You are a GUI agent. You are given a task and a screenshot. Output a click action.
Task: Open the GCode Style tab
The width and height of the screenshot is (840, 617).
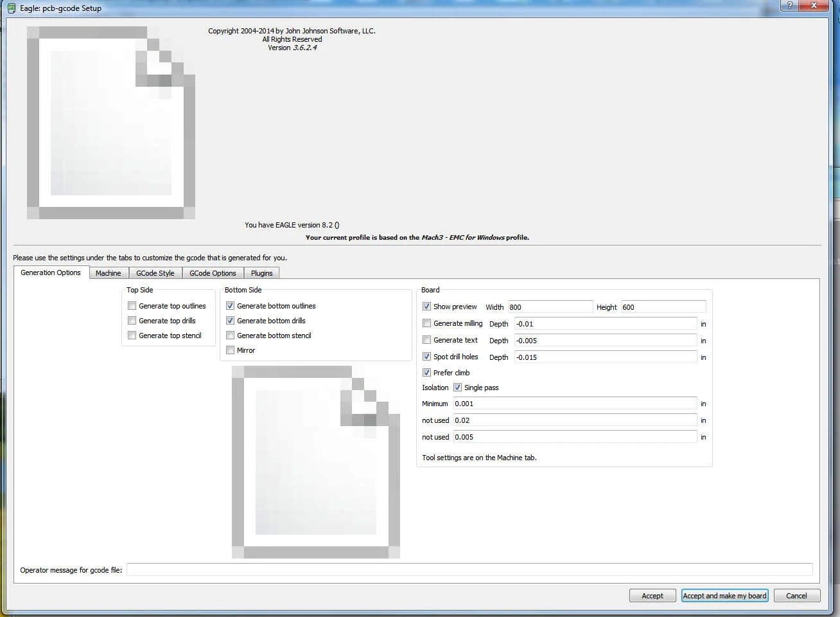(x=155, y=273)
